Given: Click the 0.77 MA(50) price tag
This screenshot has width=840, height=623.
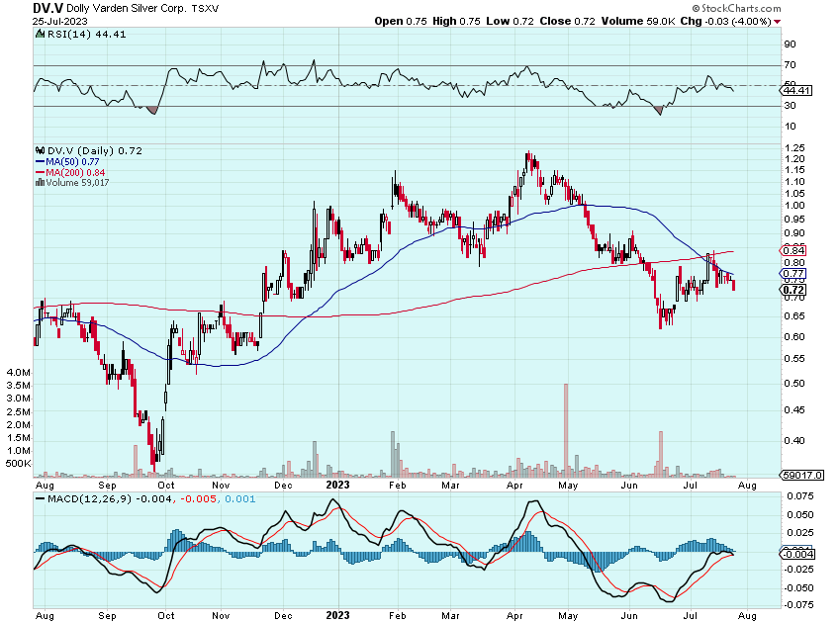Looking at the screenshot, I should (793, 274).
